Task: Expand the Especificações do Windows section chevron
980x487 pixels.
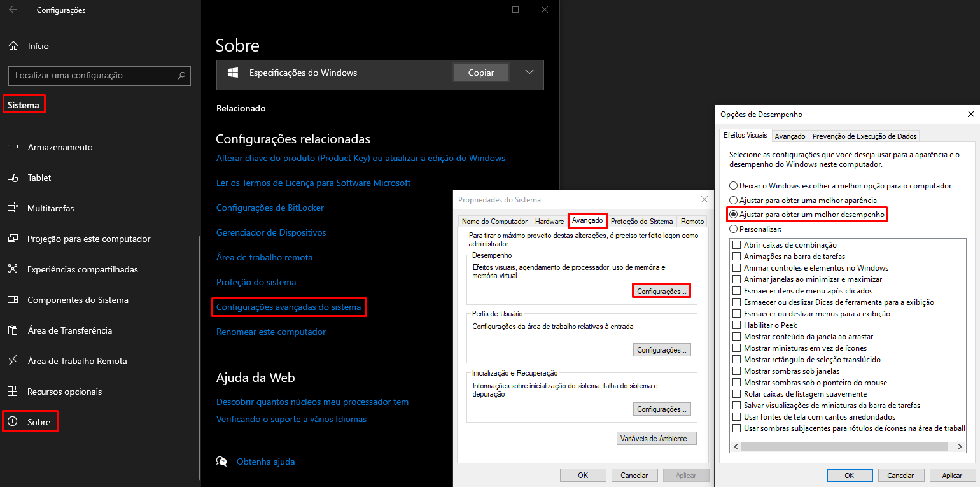Action: pyautogui.click(x=529, y=73)
